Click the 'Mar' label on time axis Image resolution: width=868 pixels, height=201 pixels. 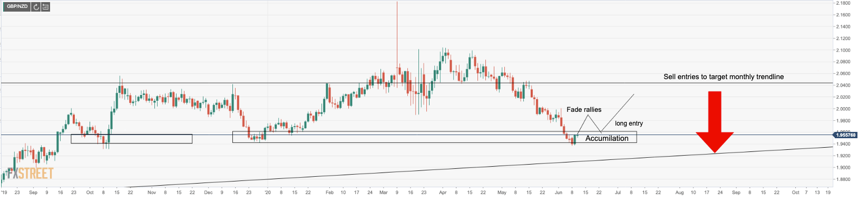tap(384, 193)
